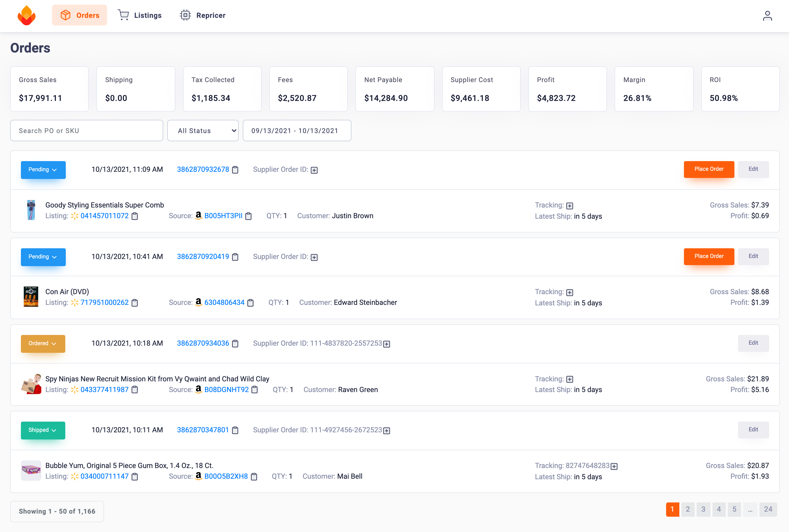The height and width of the screenshot is (532, 789).
Task: Expand the Pending status for 11:09 AM order
Action: [x=43, y=170]
